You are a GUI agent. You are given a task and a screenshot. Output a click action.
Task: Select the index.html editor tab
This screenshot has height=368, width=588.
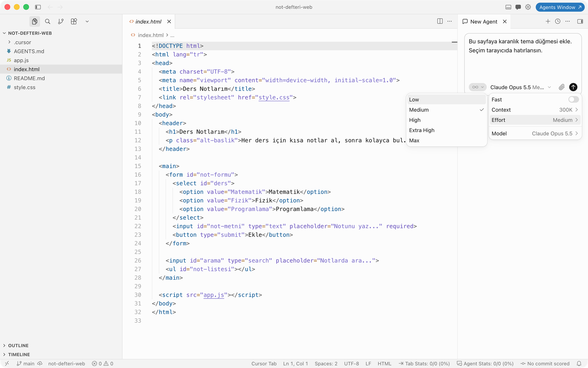(x=149, y=22)
